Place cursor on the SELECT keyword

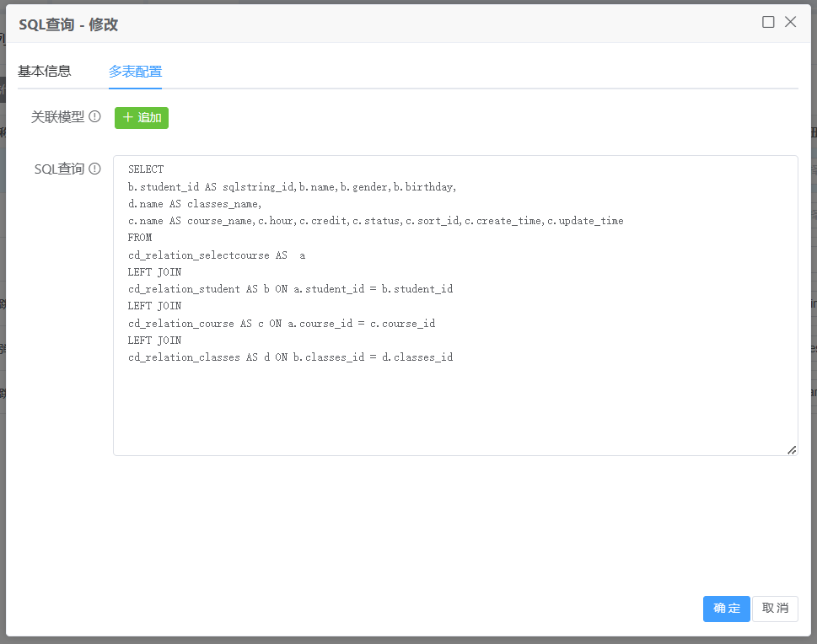(146, 169)
